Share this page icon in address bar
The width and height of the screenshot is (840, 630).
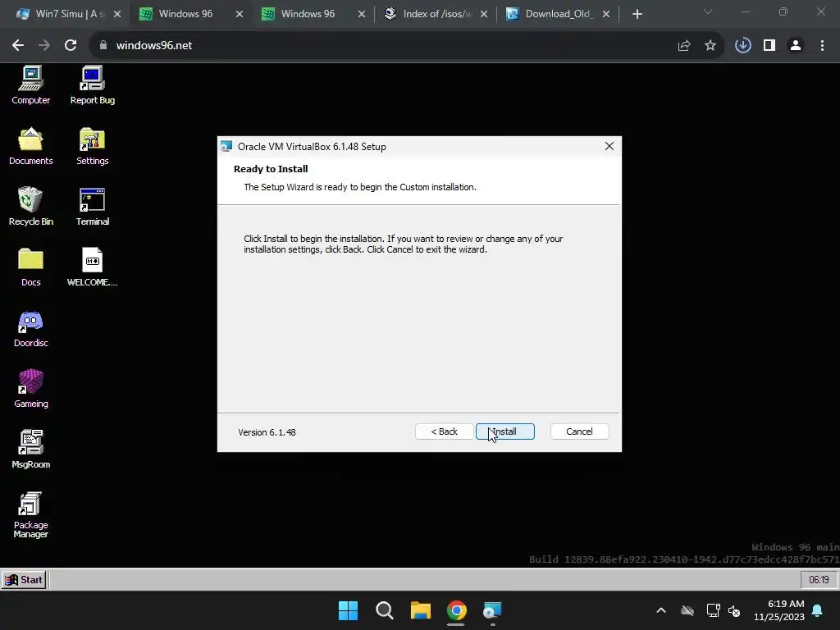coord(683,46)
